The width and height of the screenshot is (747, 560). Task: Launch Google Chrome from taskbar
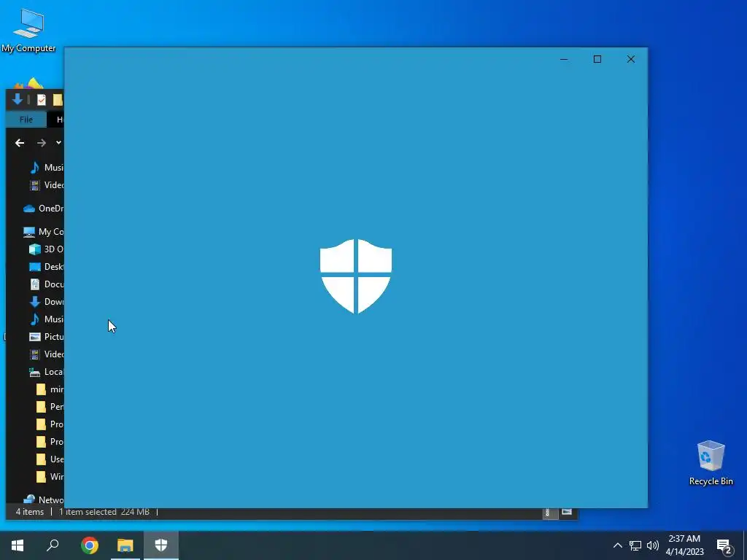click(90, 545)
